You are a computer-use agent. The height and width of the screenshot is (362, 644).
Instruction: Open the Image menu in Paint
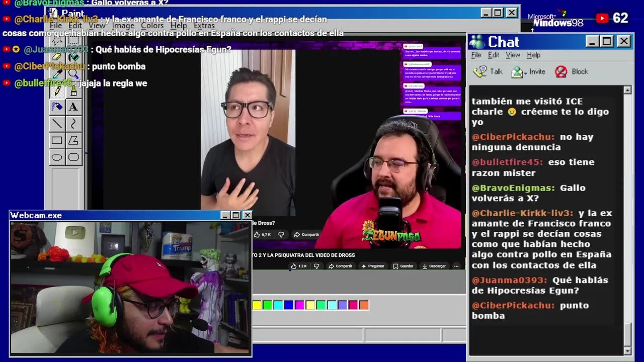point(123,26)
